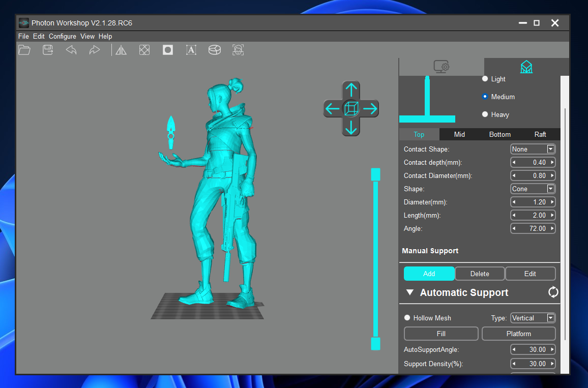Open the Contact Shape dropdown
The width and height of the screenshot is (588, 388).
coord(551,148)
